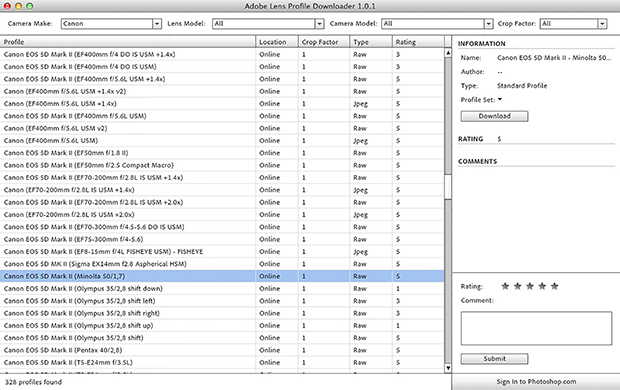Click the Submit button
The width and height of the screenshot is (620, 390).
494,358
